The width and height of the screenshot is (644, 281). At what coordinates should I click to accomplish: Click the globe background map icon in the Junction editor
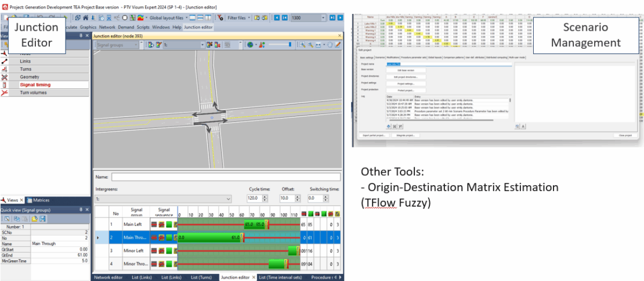point(249,45)
